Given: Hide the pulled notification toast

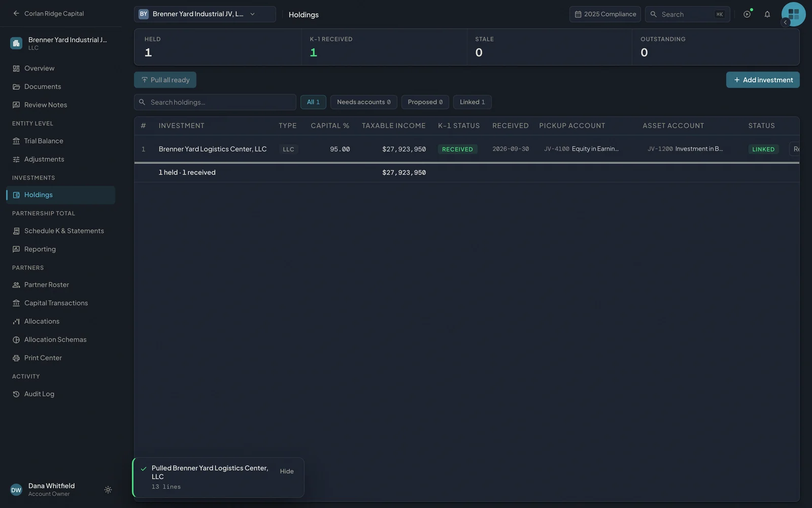Looking at the screenshot, I should (x=287, y=471).
